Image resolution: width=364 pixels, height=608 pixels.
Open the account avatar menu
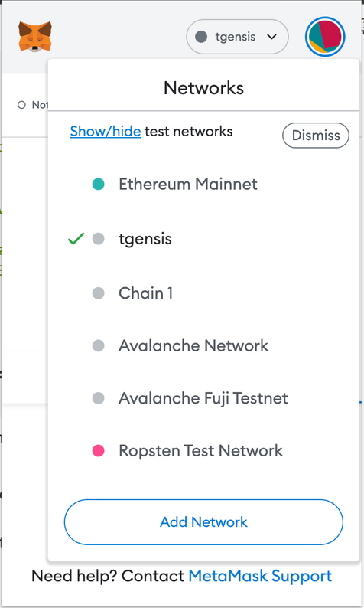[325, 37]
